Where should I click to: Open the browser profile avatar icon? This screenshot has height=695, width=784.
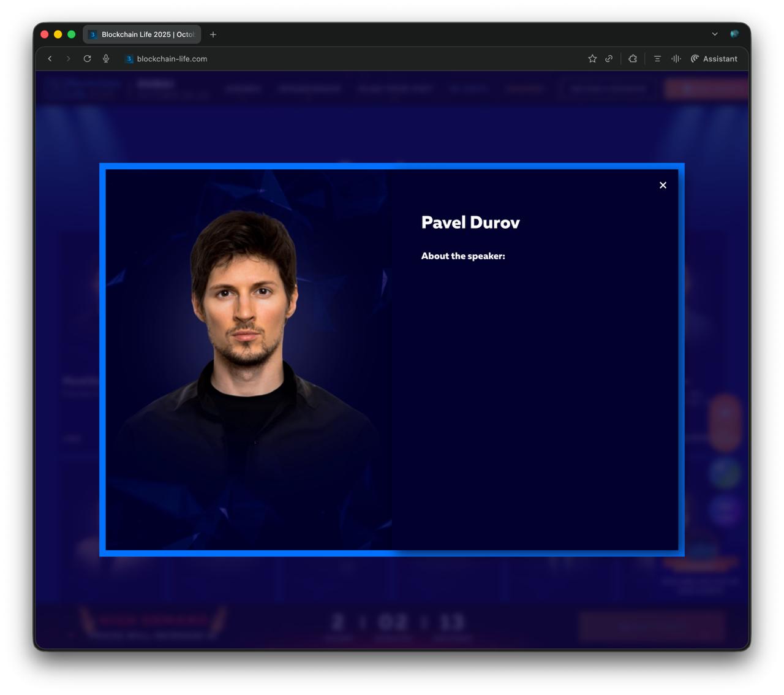(x=734, y=34)
